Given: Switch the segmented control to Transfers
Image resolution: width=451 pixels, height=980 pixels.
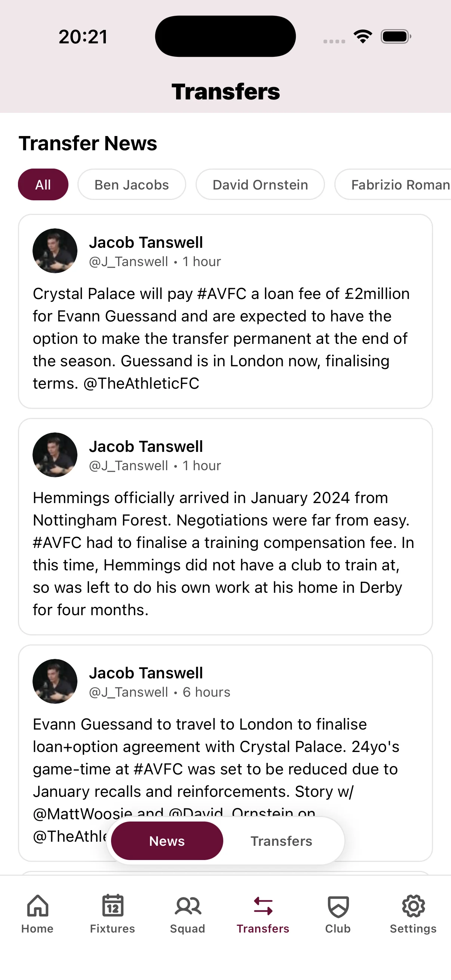Looking at the screenshot, I should [x=281, y=841].
